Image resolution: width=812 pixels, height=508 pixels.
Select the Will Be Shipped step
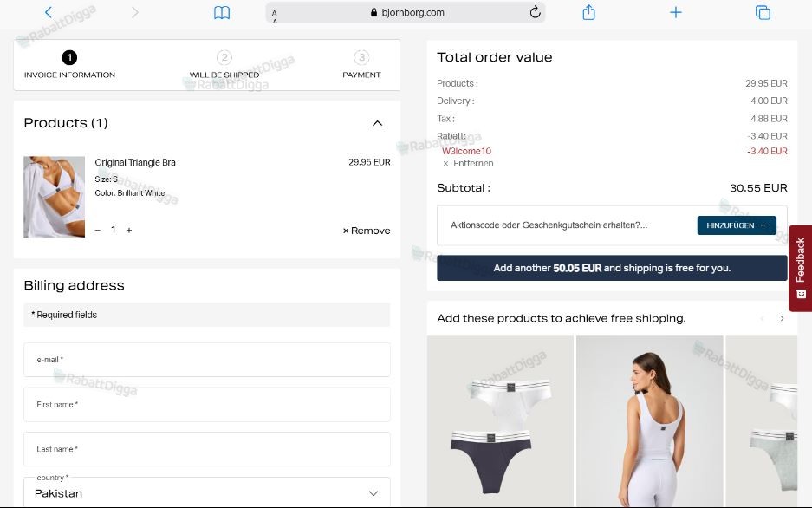[x=224, y=65]
